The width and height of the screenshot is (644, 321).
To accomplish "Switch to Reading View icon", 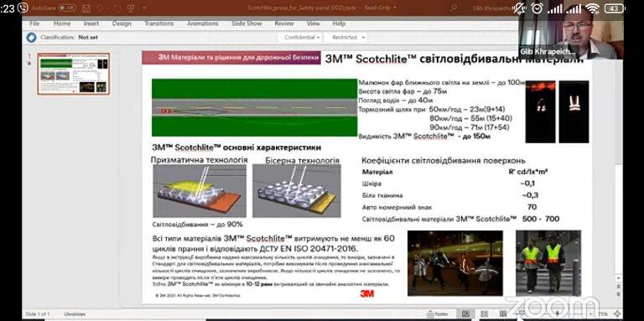I will click(503, 314).
